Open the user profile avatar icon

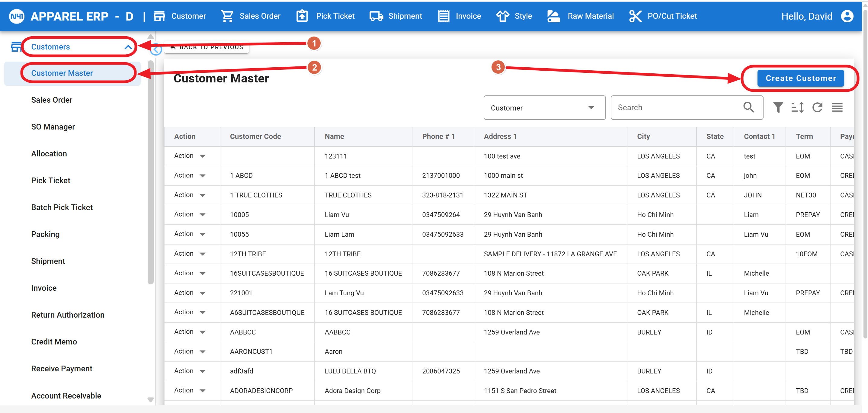(x=847, y=16)
